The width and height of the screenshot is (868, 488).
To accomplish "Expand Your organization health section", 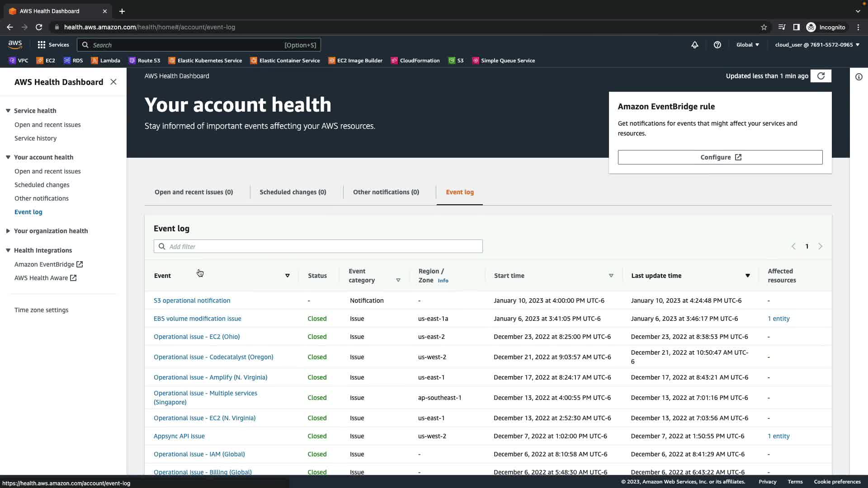I will pyautogui.click(x=8, y=231).
